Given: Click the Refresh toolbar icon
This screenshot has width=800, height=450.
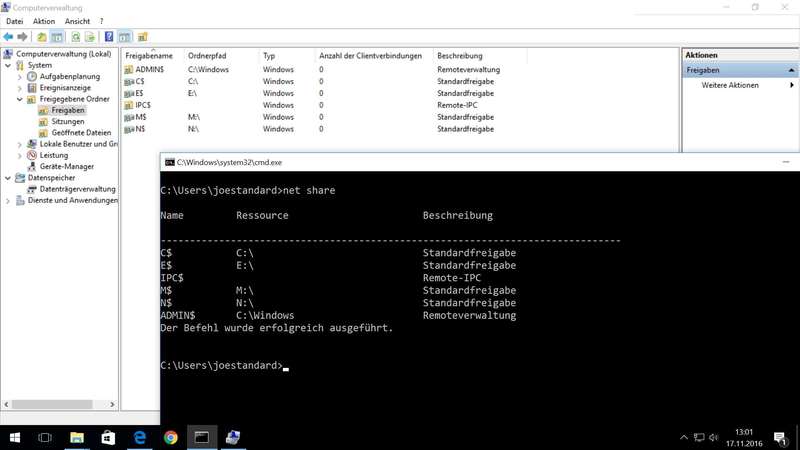Looking at the screenshot, I should tap(76, 37).
